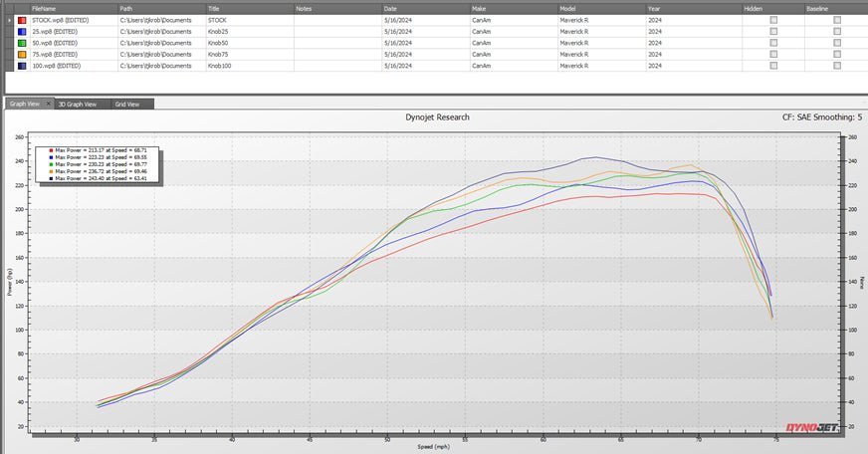Click the Notes cell in the Knob25 row
868x454 pixels.
click(x=336, y=32)
